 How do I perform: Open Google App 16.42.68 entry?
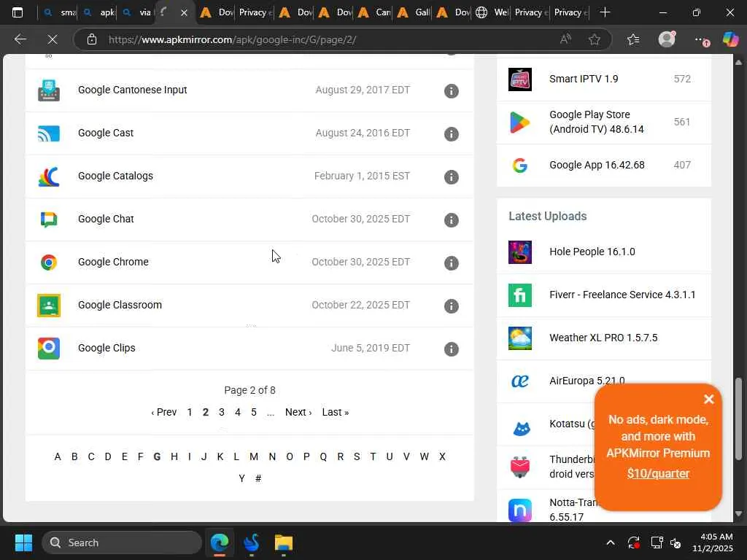pos(597,165)
